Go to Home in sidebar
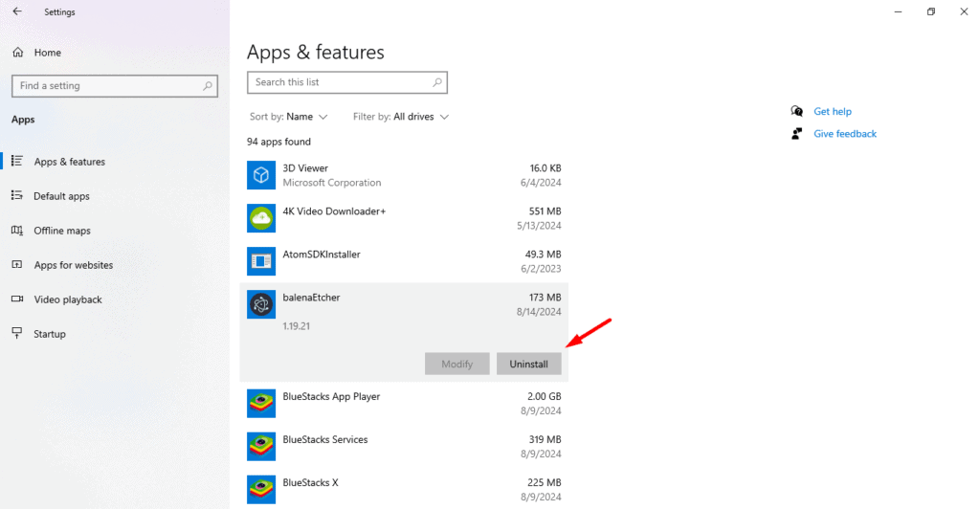This screenshot has width=980, height=509. [48, 53]
